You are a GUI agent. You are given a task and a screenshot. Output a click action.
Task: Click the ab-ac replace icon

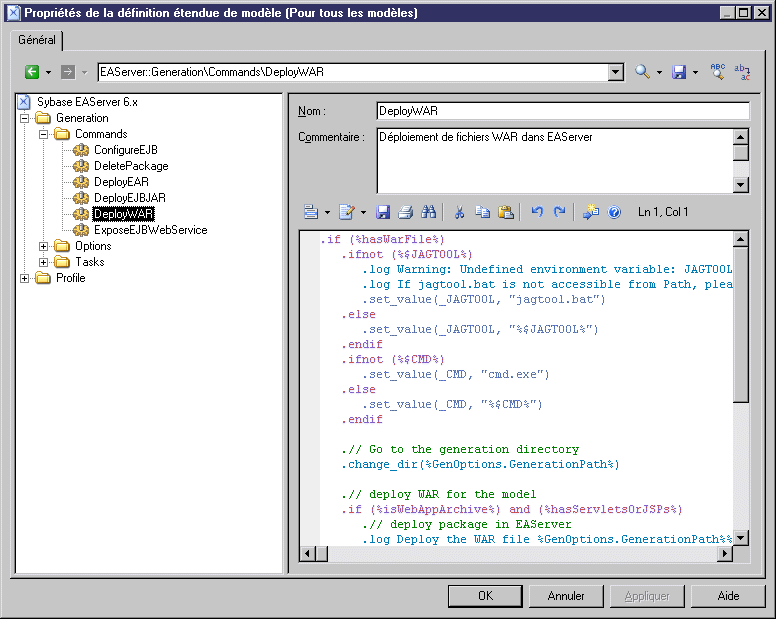[742, 72]
